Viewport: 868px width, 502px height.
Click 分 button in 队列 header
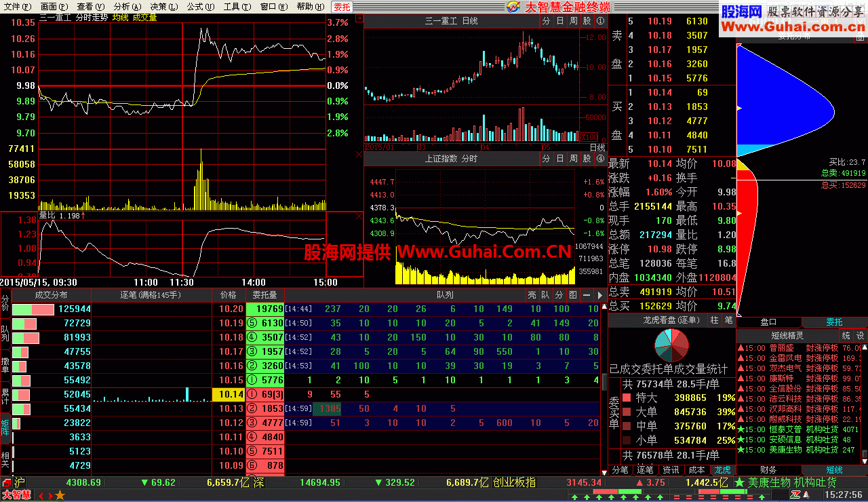(559, 295)
